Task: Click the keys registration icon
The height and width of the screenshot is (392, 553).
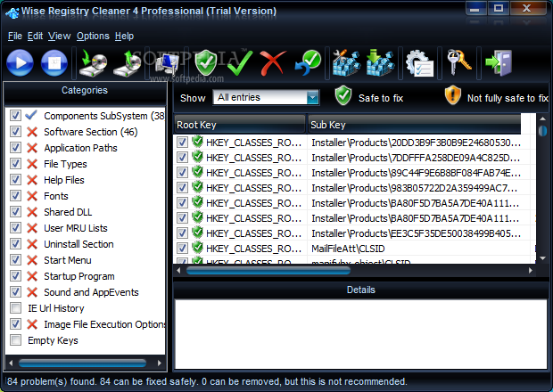Action: (x=458, y=62)
